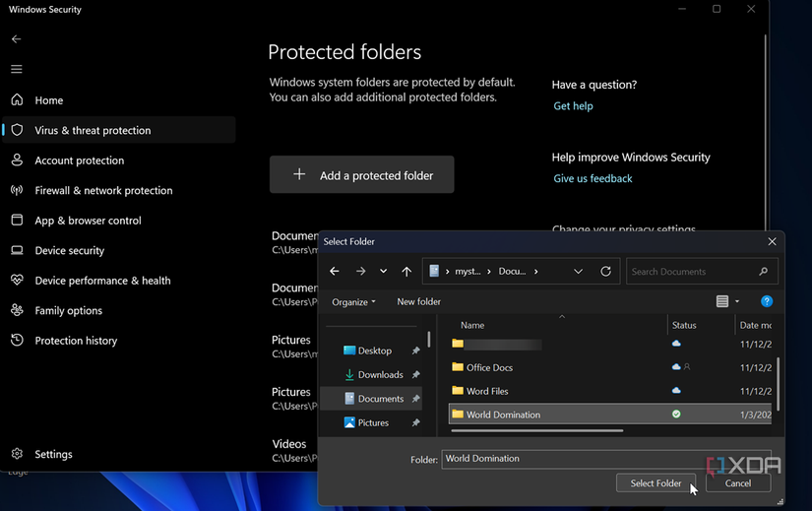Go back in Windows Security
The height and width of the screenshot is (511, 812).
point(17,38)
